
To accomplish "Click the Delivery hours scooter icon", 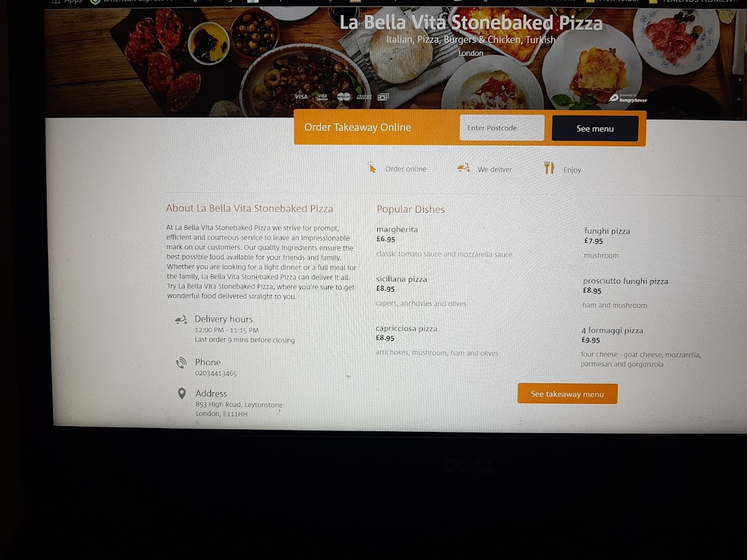I will (181, 320).
